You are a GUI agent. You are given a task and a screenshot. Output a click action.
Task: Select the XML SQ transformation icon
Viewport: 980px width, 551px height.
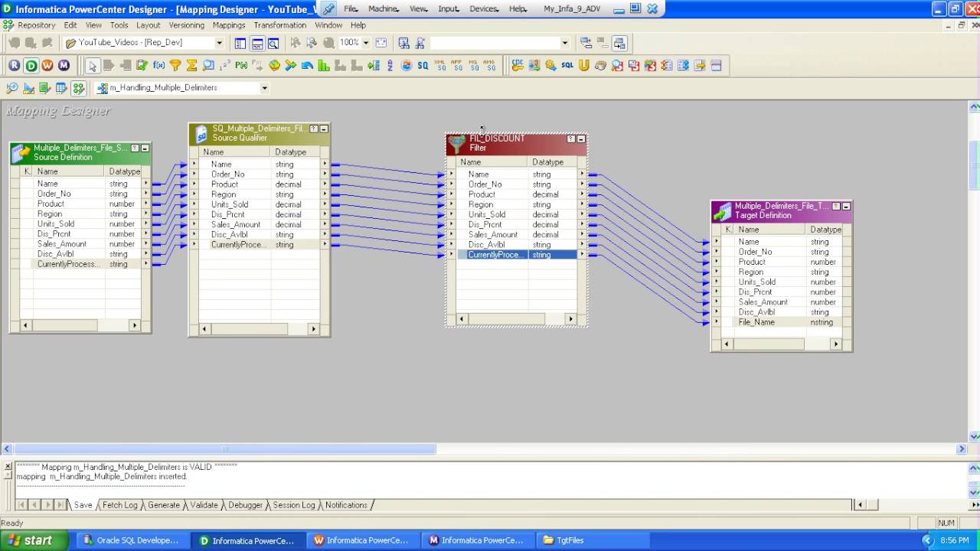(440, 66)
